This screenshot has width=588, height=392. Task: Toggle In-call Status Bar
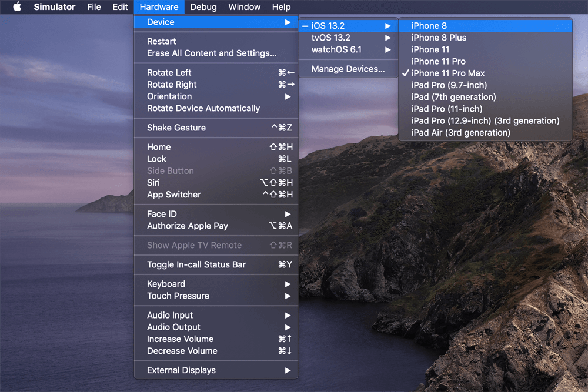pyautogui.click(x=216, y=264)
